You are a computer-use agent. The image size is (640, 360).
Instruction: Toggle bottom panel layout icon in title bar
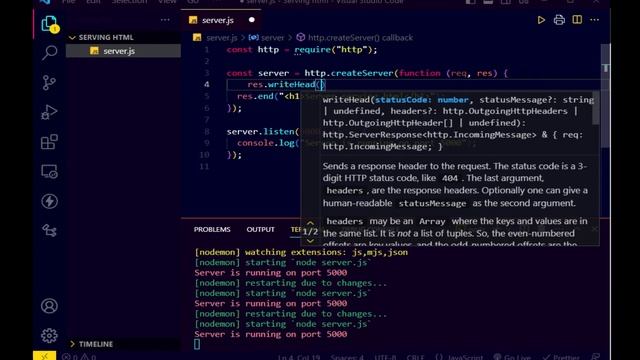(488, 2)
